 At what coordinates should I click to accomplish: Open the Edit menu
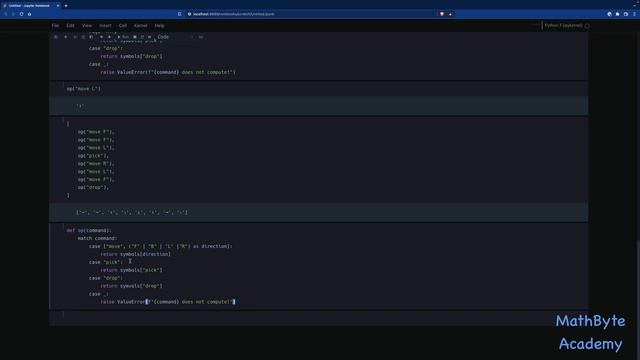(70, 25)
